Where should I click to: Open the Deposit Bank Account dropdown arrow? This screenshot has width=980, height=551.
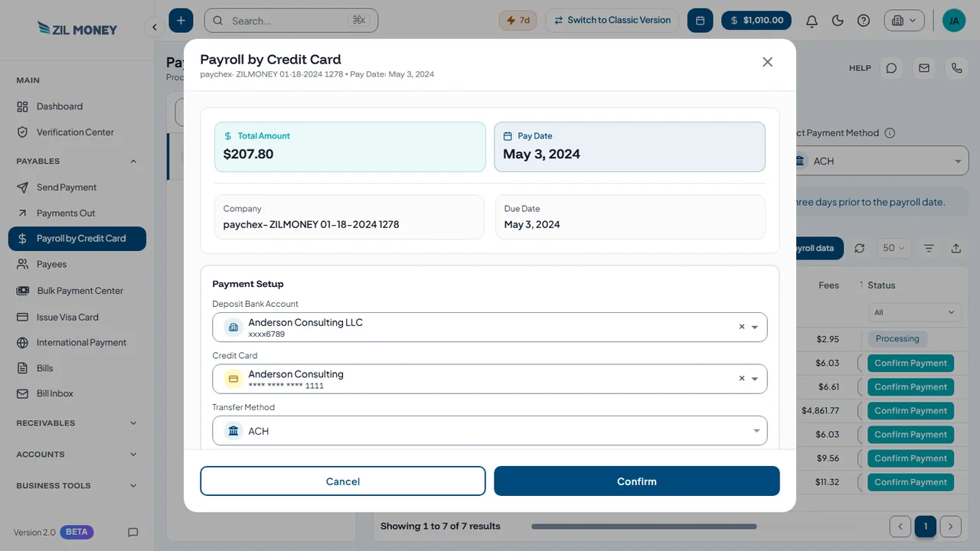tap(755, 328)
